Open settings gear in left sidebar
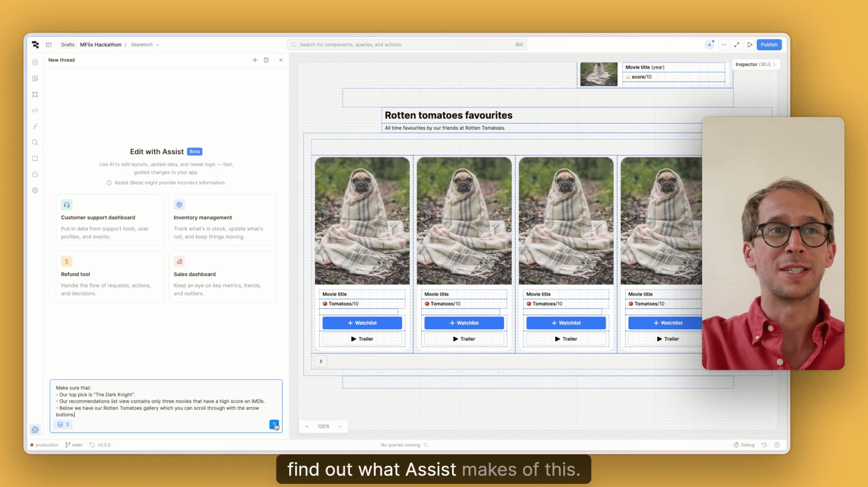Screen dimensions: 868x487 [35, 190]
